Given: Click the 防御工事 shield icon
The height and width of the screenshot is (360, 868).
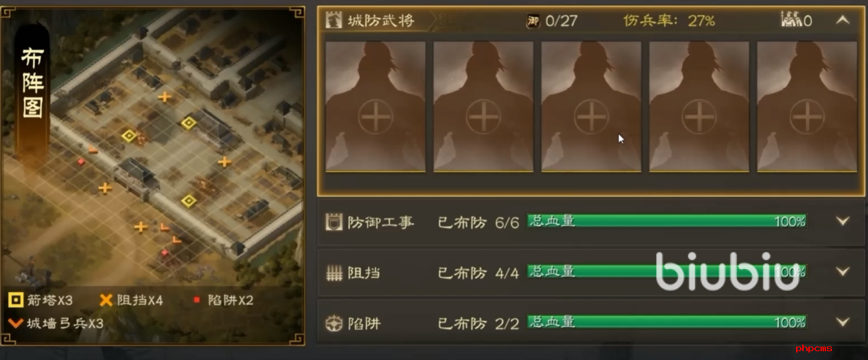Looking at the screenshot, I should [334, 222].
